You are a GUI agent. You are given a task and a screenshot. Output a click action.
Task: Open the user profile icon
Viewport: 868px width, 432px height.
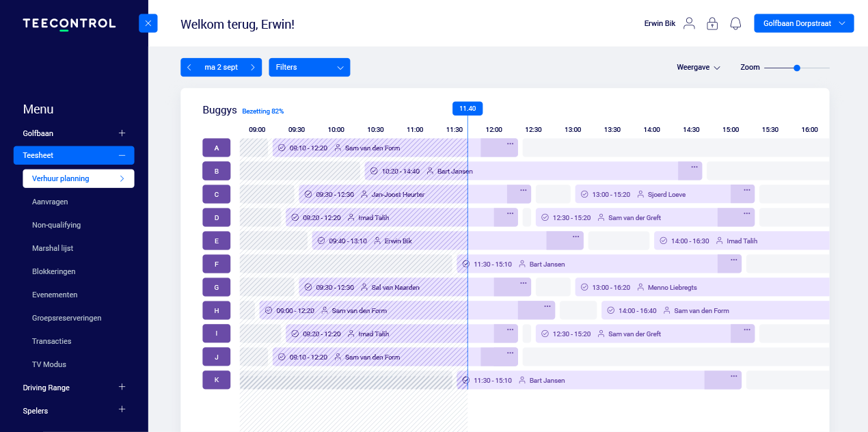tap(689, 23)
